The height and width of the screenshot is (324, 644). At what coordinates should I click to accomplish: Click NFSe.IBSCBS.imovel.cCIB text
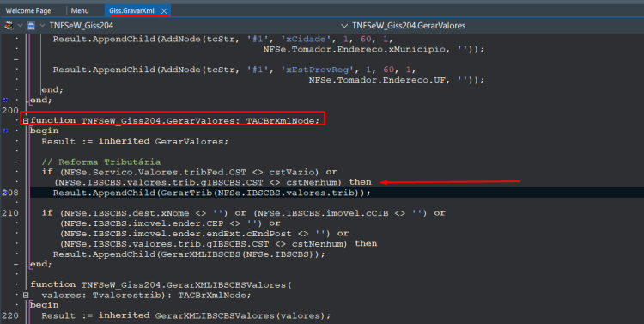coord(324,213)
